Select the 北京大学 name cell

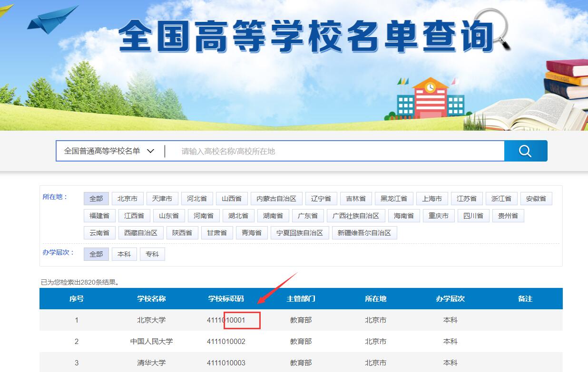coord(151,320)
